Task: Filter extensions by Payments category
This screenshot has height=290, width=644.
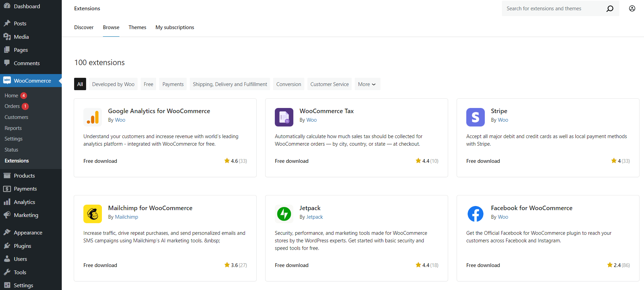Action: point(173,84)
